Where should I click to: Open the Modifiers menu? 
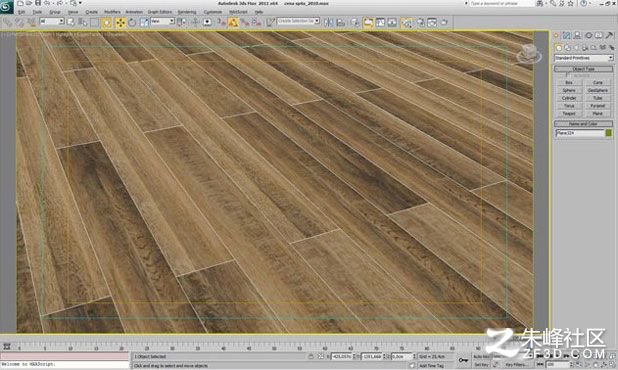[112, 12]
